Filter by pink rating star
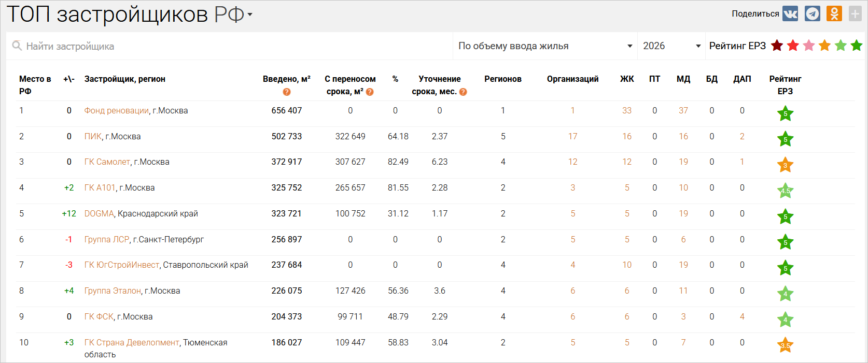Viewport: 868px width, 363px height. pyautogui.click(x=809, y=46)
